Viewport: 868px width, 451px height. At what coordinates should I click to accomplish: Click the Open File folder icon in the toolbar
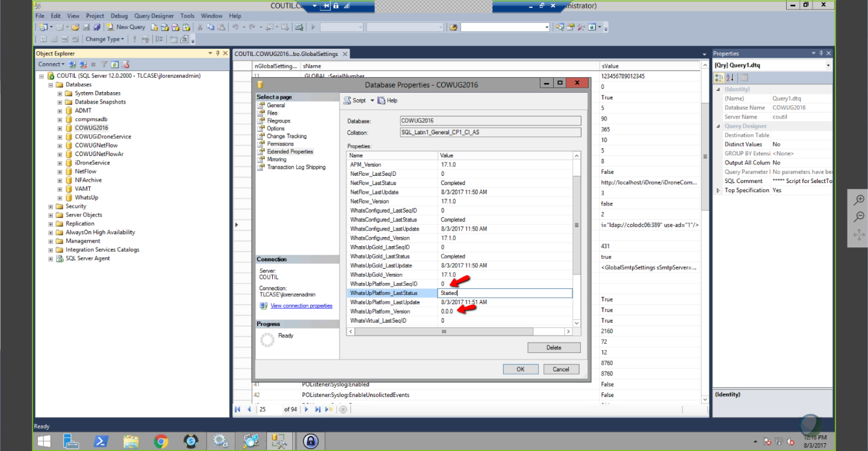pos(75,27)
